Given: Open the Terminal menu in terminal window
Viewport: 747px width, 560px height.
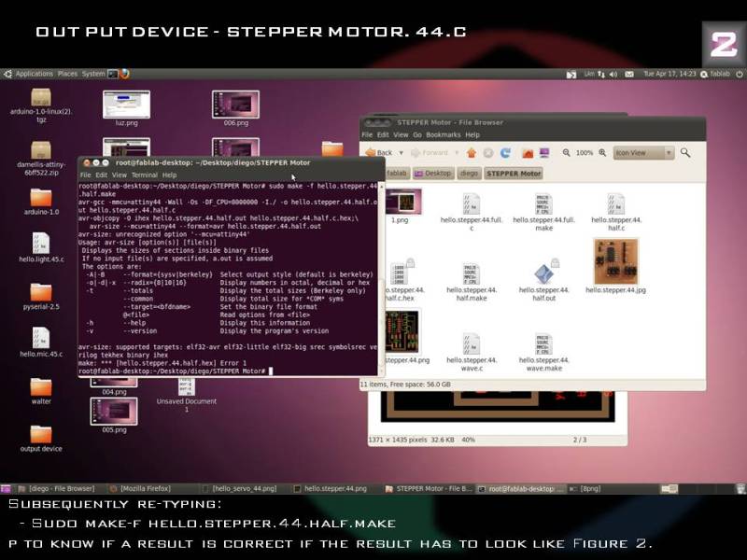Looking at the screenshot, I should point(145,175).
